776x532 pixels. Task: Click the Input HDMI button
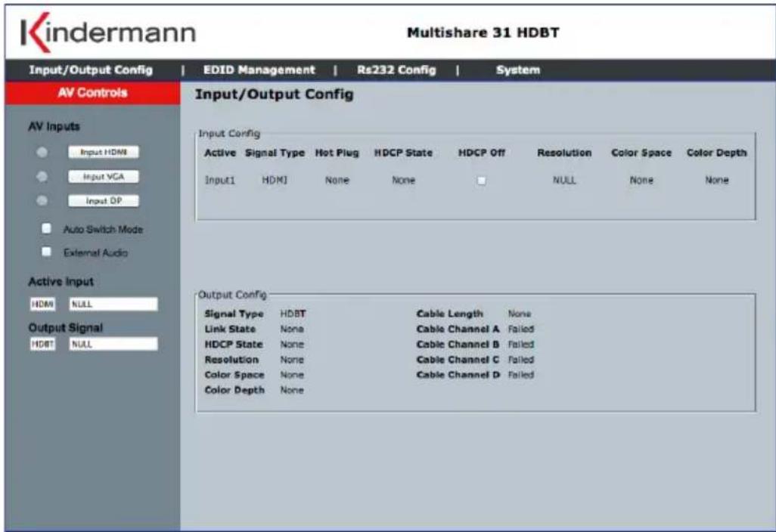(104, 153)
